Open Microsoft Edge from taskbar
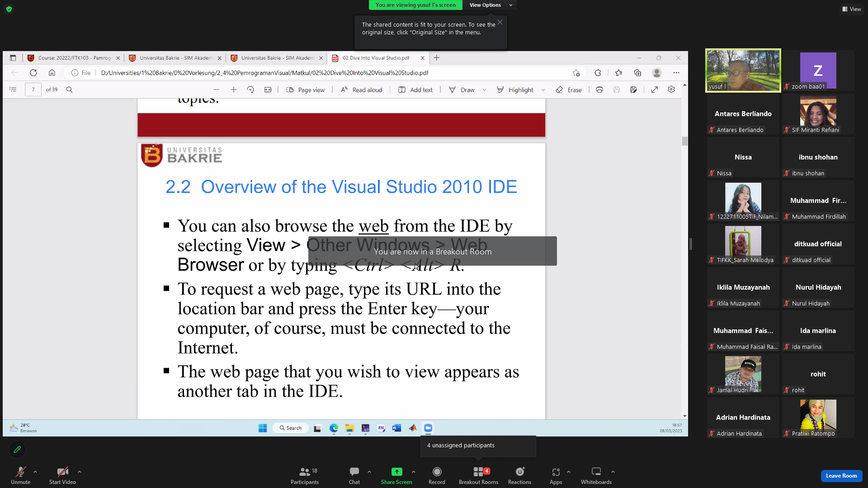Screen dimensions: 868x488 (x=334, y=428)
